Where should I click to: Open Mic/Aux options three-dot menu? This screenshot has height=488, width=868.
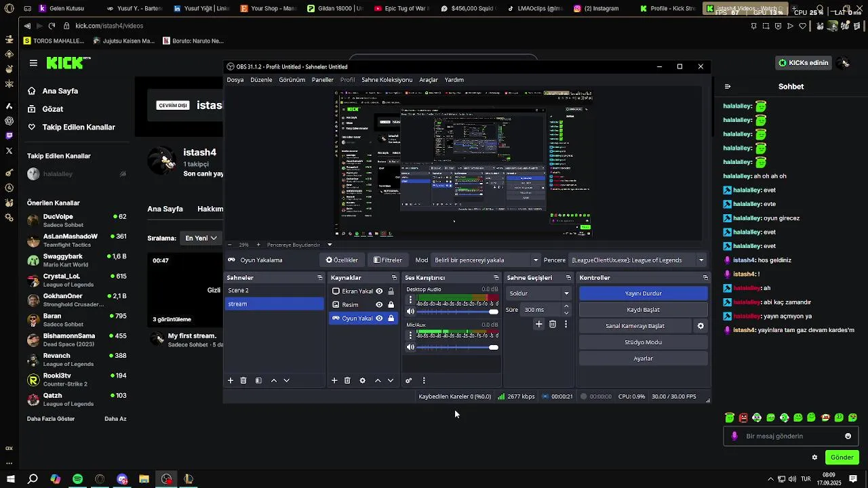[x=410, y=335]
